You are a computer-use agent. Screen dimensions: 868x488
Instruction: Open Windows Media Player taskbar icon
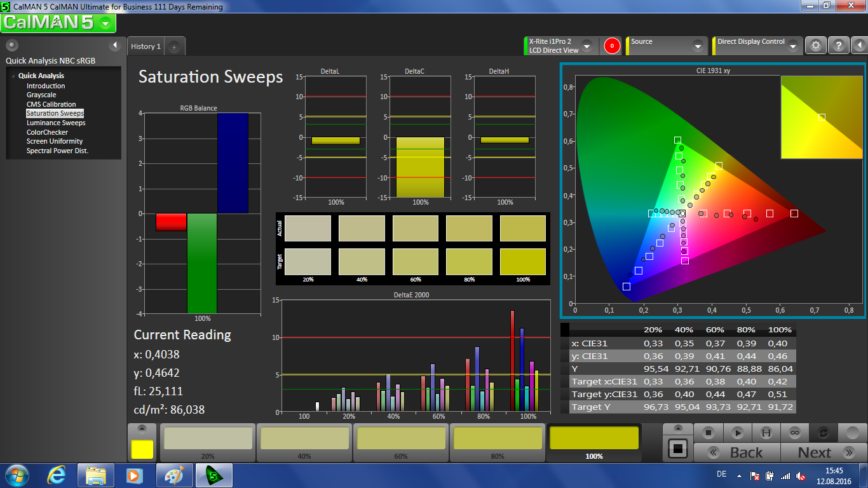click(133, 475)
